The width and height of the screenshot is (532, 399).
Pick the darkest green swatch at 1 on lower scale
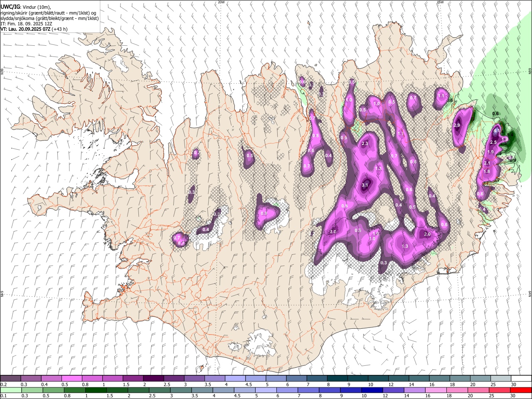pyautogui.click(x=96, y=390)
